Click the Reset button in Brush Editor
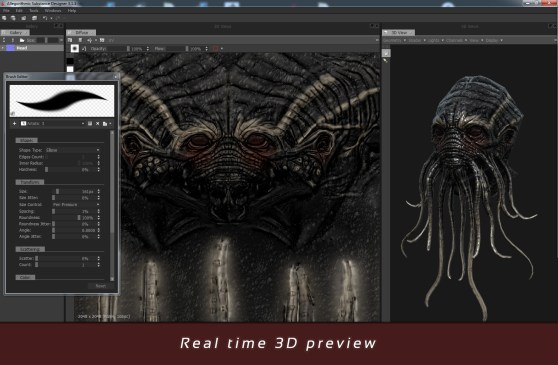The height and width of the screenshot is (365, 558). coord(101,286)
